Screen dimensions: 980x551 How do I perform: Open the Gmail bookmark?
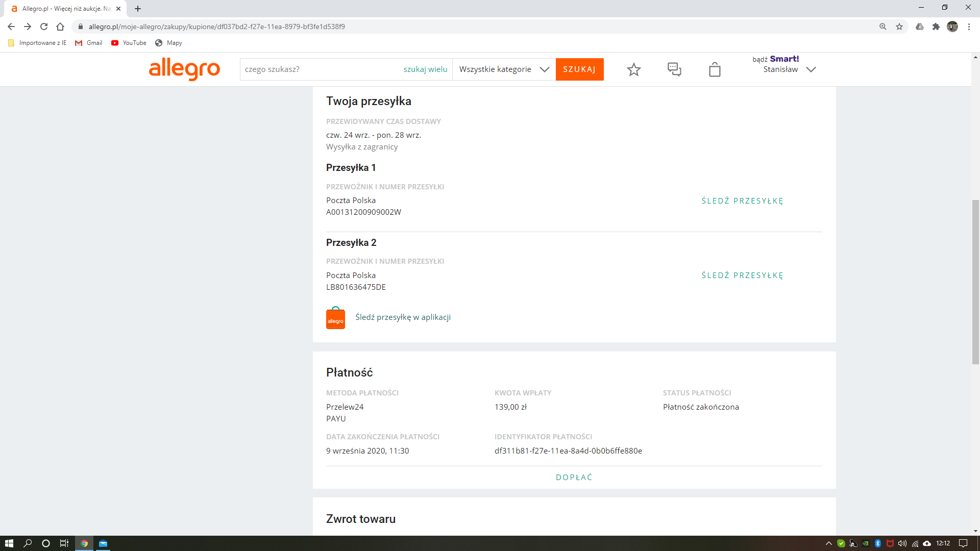click(x=89, y=43)
